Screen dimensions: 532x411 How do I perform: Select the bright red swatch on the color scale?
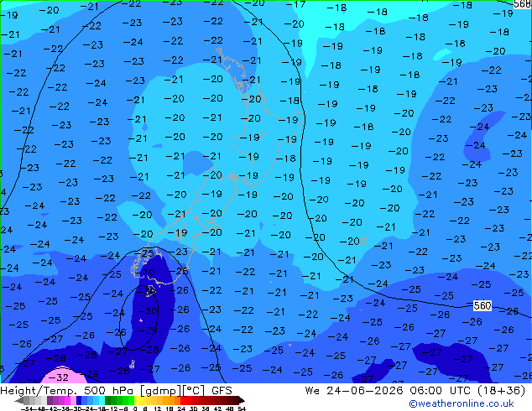point(183,400)
